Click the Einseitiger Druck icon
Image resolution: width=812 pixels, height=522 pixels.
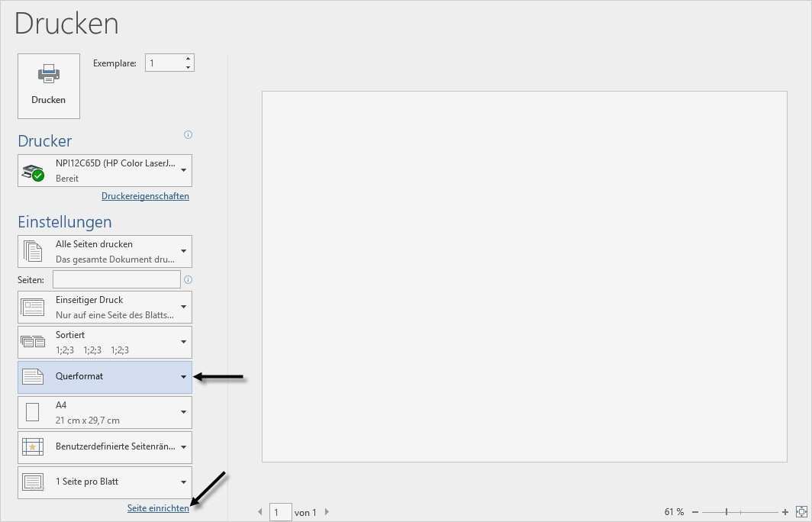point(33,307)
